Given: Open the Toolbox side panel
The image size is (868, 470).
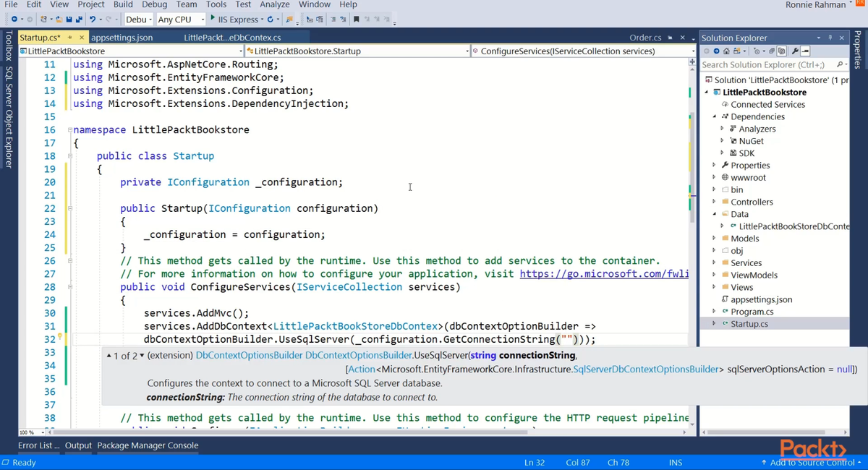Looking at the screenshot, I should [x=9, y=47].
